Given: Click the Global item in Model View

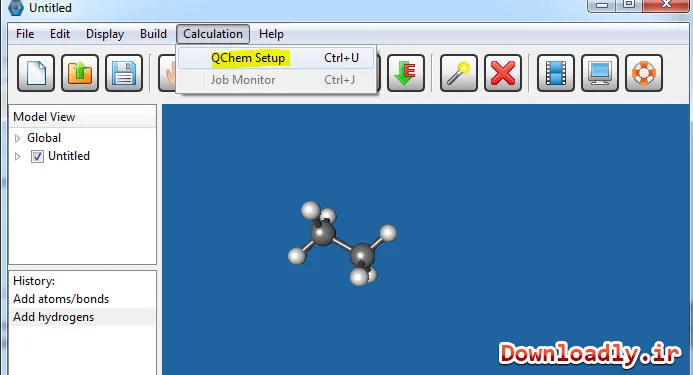Looking at the screenshot, I should (44, 138).
